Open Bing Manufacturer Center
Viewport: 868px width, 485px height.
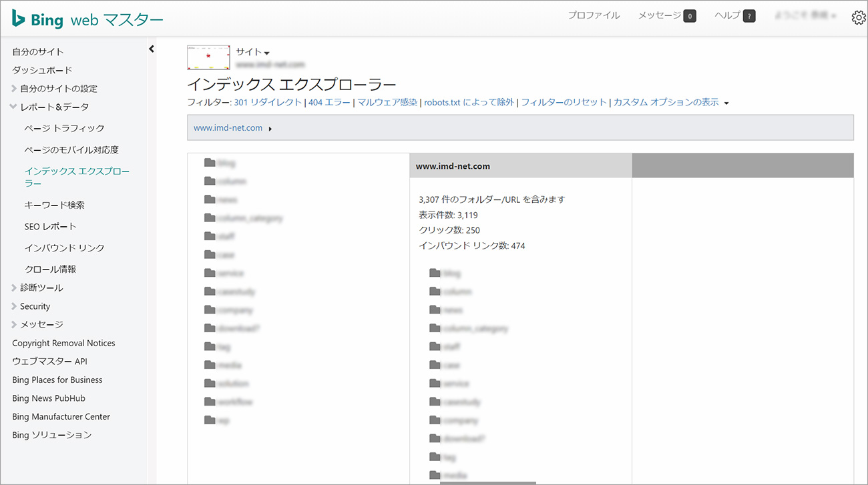[61, 416]
